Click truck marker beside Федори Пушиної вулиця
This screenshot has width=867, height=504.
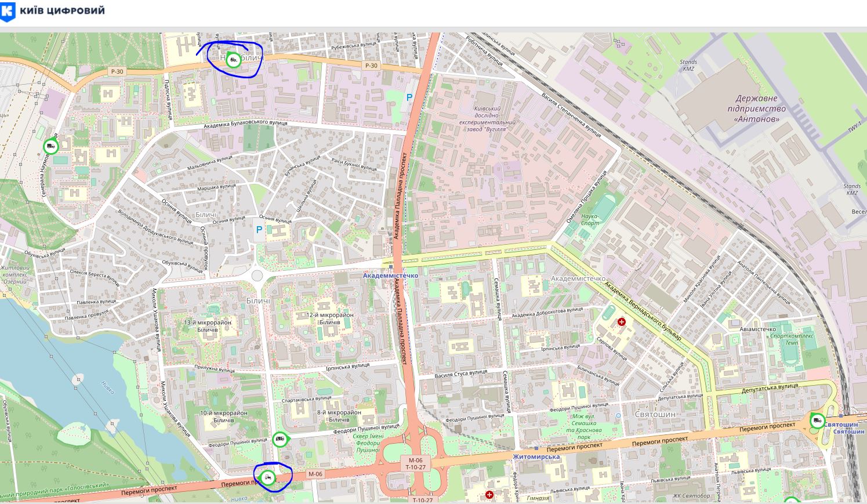(280, 439)
